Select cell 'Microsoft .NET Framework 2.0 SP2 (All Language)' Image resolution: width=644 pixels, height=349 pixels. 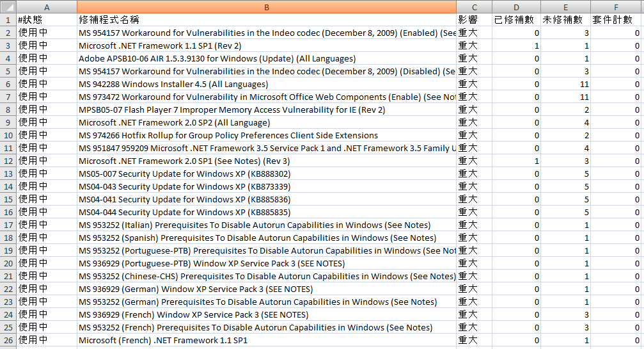coord(267,122)
